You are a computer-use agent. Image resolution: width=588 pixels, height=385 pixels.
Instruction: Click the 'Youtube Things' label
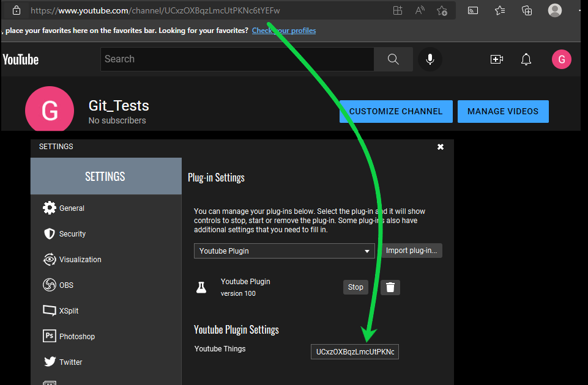pos(220,349)
